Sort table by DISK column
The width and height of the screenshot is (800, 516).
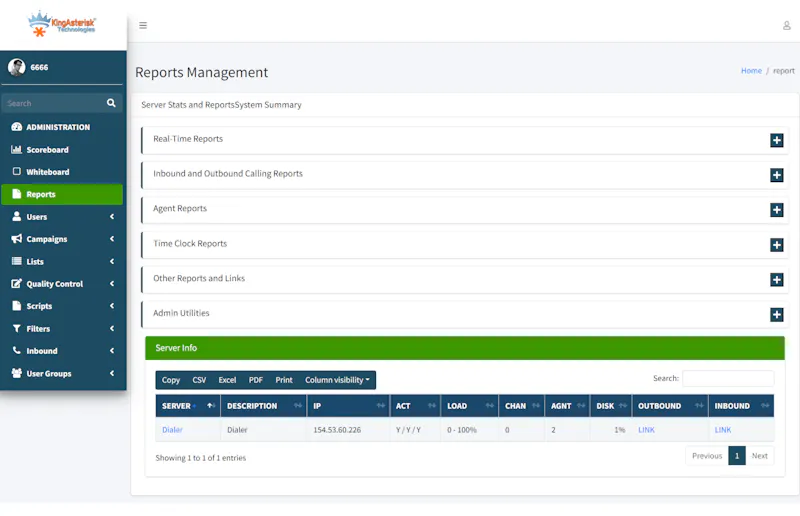click(x=611, y=406)
